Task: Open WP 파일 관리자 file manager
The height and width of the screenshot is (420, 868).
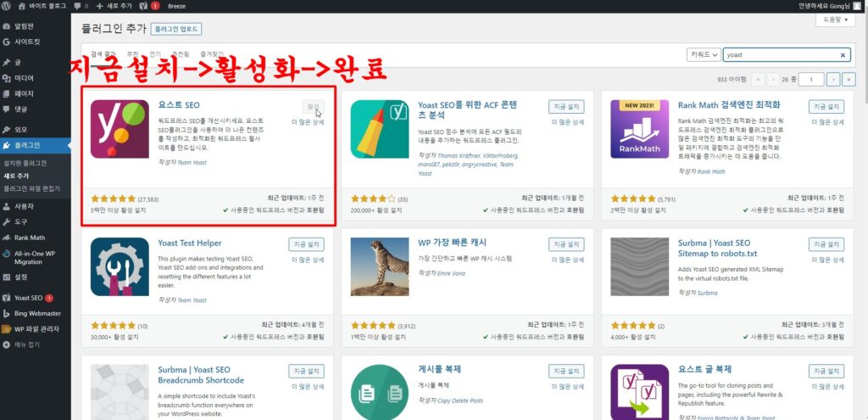Action: (x=36, y=328)
